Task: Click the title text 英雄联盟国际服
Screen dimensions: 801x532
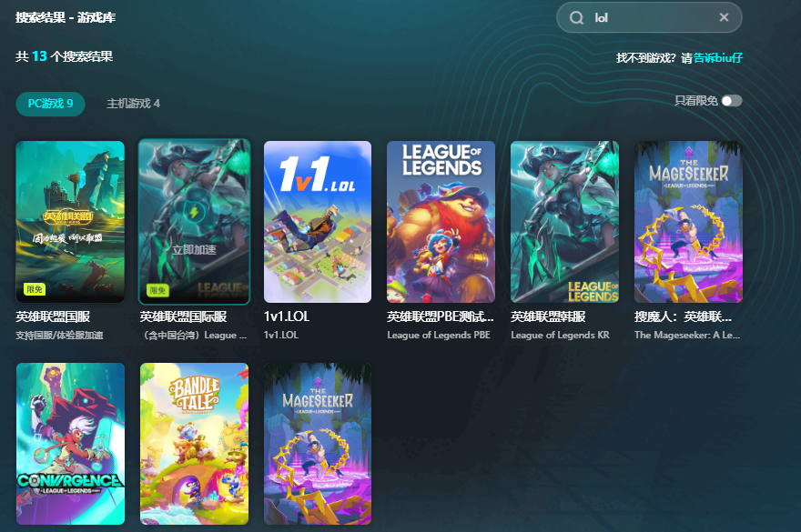Action: 183,317
